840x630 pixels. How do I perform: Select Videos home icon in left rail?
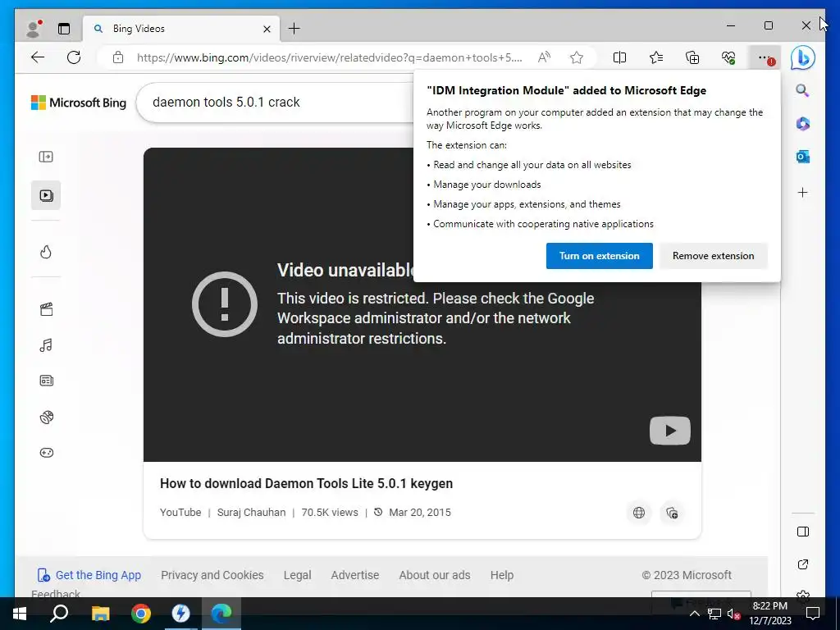[46, 195]
